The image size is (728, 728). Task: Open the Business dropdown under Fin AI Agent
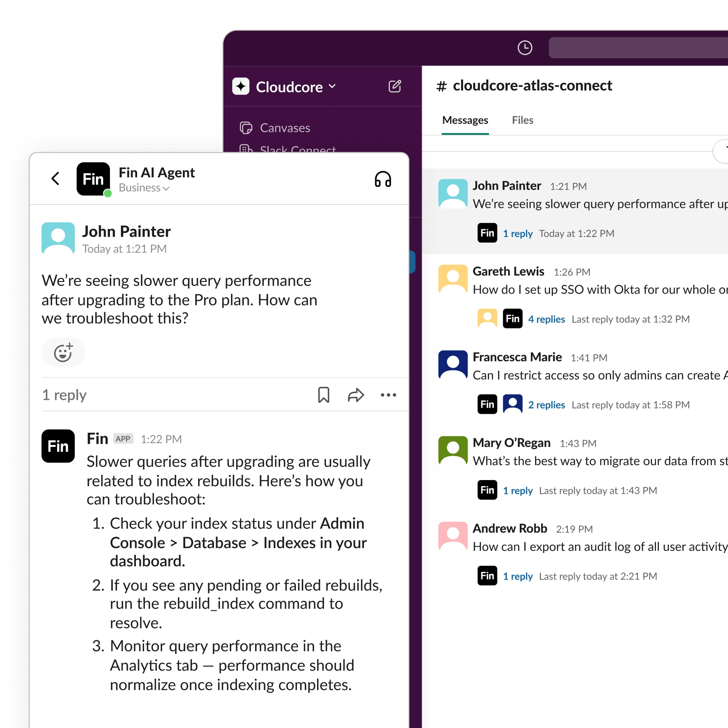coord(144,188)
